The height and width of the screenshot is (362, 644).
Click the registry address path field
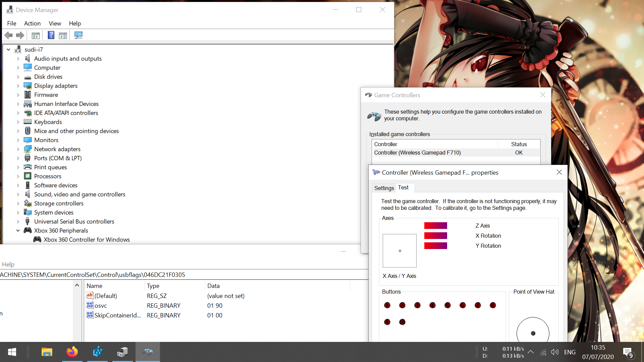pos(184,275)
